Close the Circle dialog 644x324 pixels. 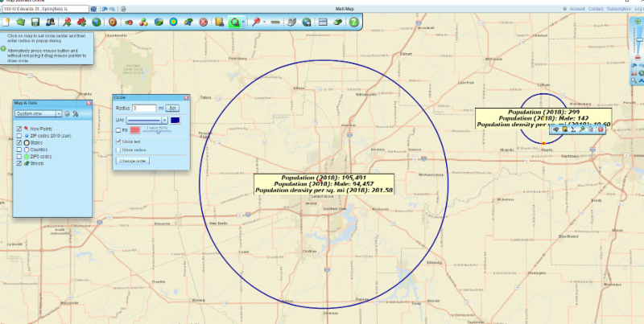(x=187, y=97)
